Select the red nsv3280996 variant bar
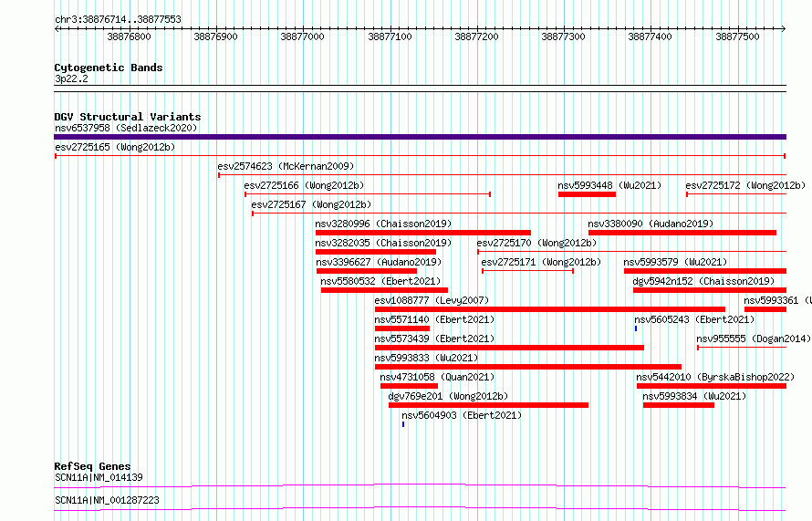This screenshot has height=521, width=812. click(423, 233)
